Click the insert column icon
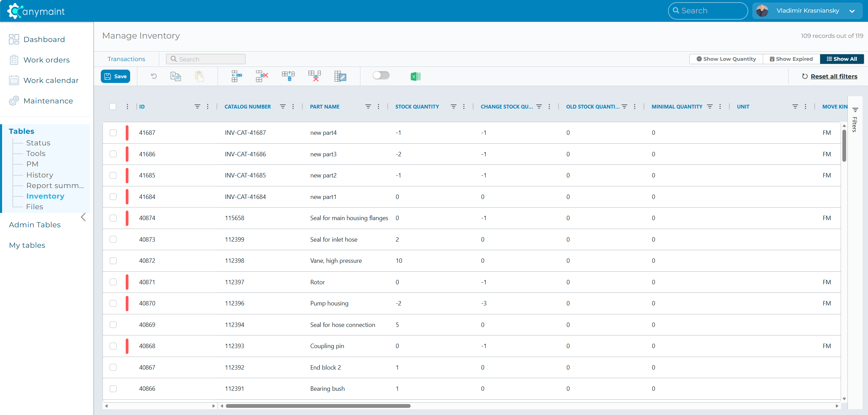 288,76
